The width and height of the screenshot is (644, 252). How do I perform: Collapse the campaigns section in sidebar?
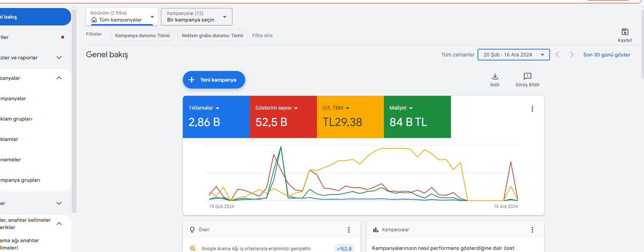tap(59, 78)
